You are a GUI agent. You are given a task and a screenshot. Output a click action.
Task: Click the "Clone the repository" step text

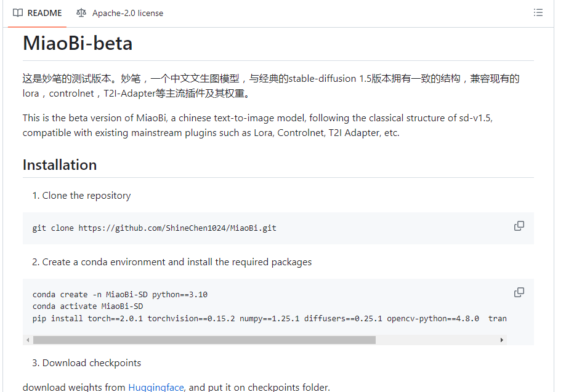point(86,196)
